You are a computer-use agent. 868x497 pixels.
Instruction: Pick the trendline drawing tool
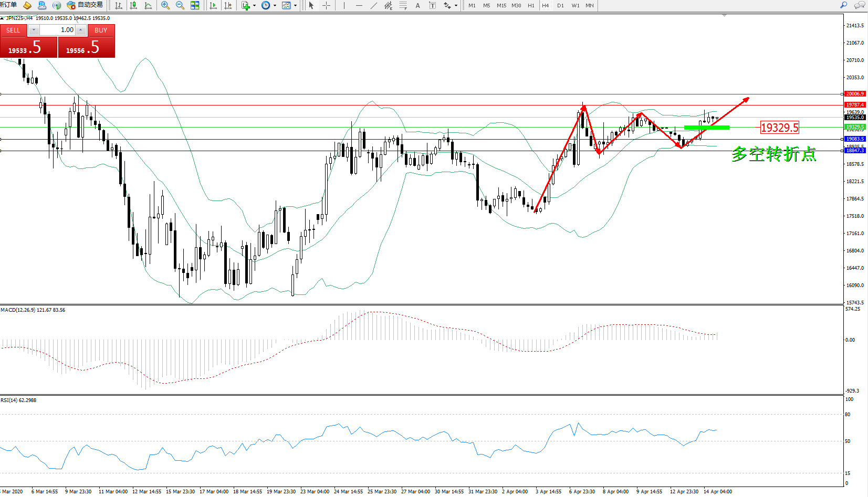click(x=373, y=5)
